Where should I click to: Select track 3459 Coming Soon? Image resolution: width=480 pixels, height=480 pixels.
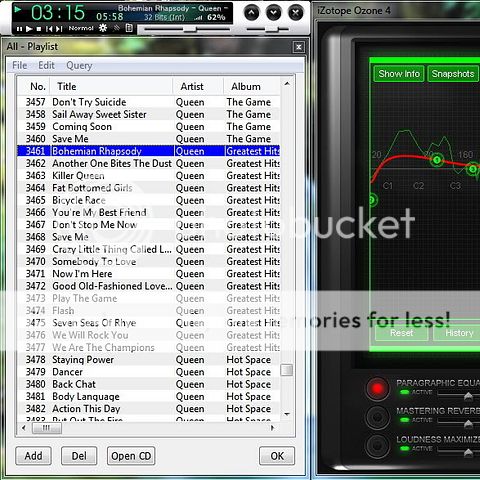(x=149, y=127)
